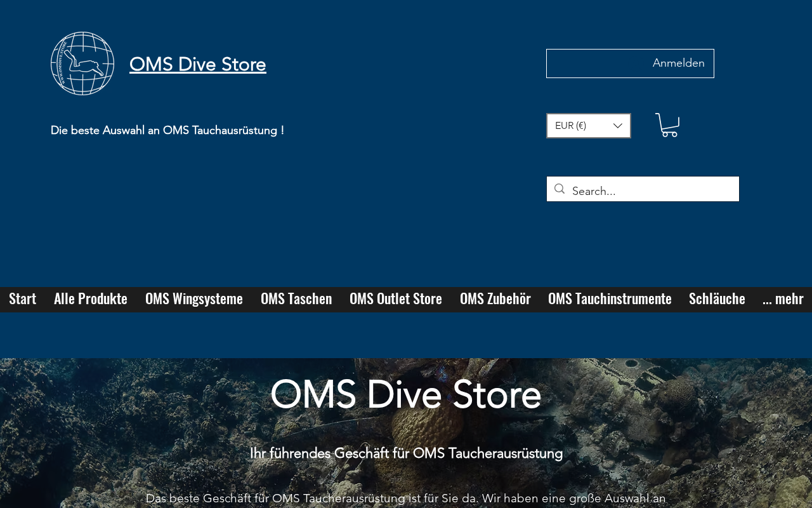Expand the '... mehr' navigation menu
The width and height of the screenshot is (812, 508).
tap(783, 298)
